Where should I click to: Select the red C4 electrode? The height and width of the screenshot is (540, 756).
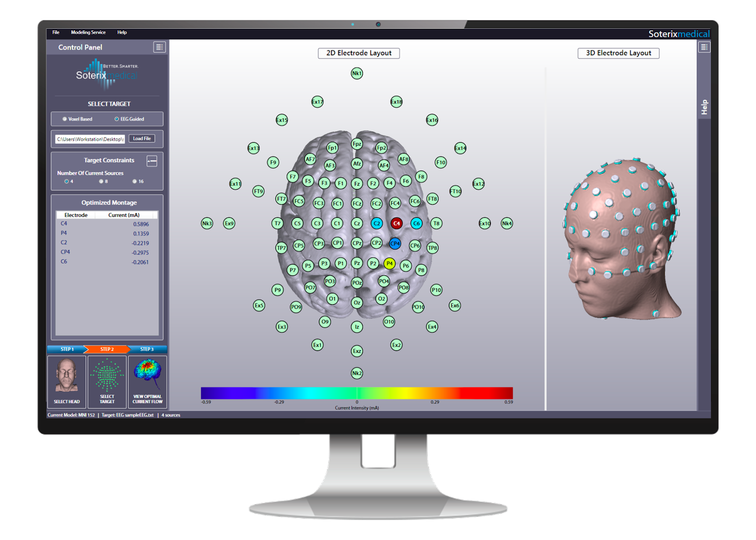coord(396,223)
